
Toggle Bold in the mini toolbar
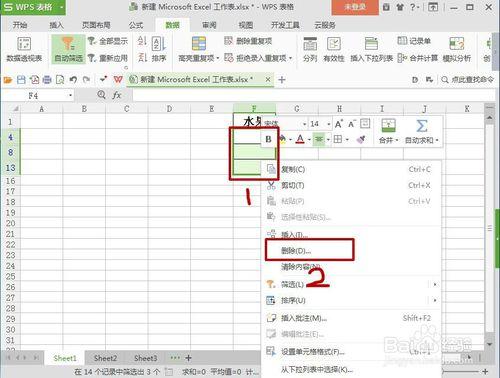tap(268, 140)
